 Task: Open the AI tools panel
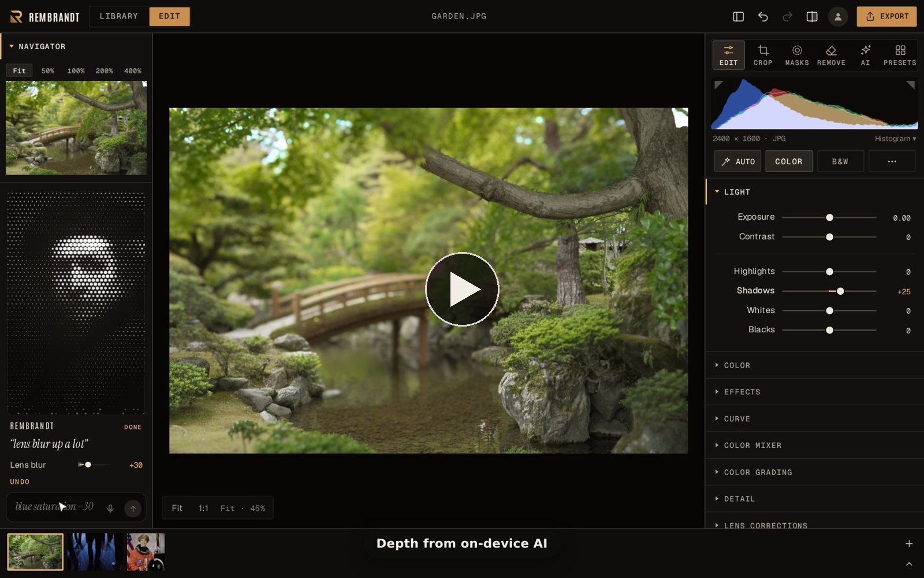coord(865,55)
